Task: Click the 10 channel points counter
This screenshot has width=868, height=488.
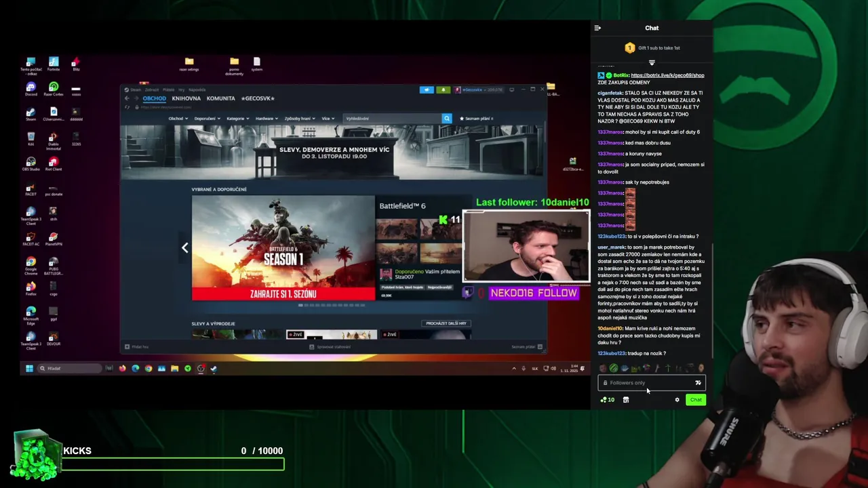Action: (608, 400)
